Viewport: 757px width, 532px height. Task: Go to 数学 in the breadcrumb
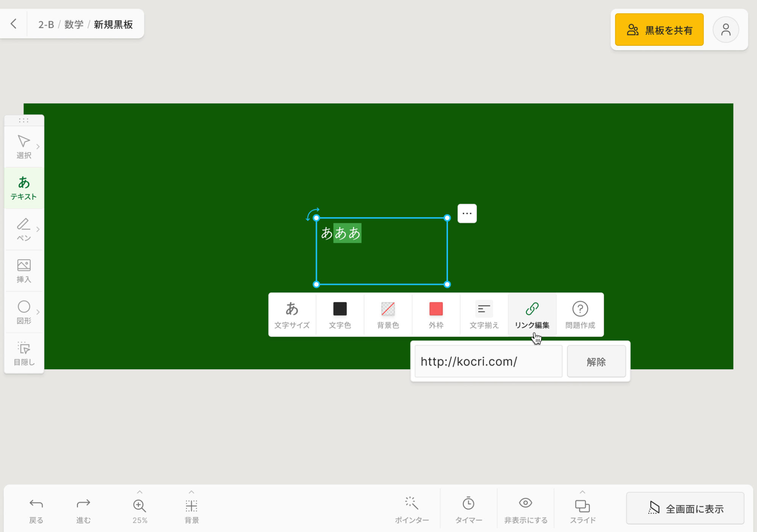click(74, 25)
